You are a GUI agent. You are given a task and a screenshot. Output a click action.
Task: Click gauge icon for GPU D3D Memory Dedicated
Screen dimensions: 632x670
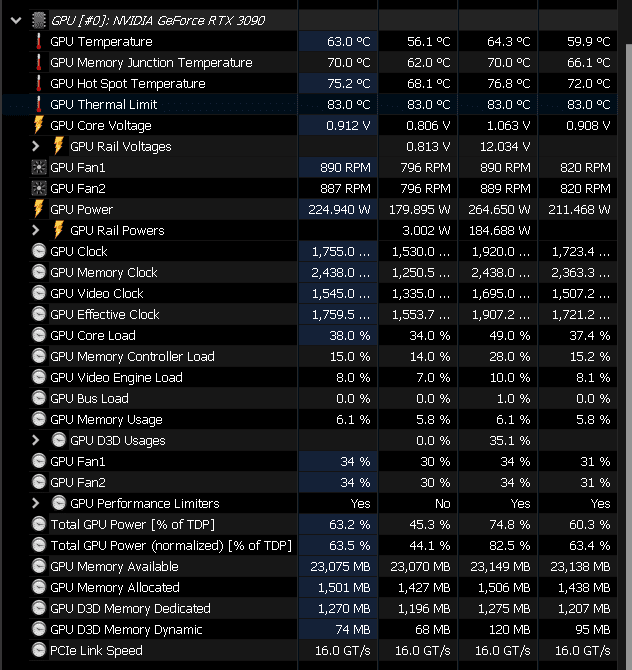coord(39,608)
